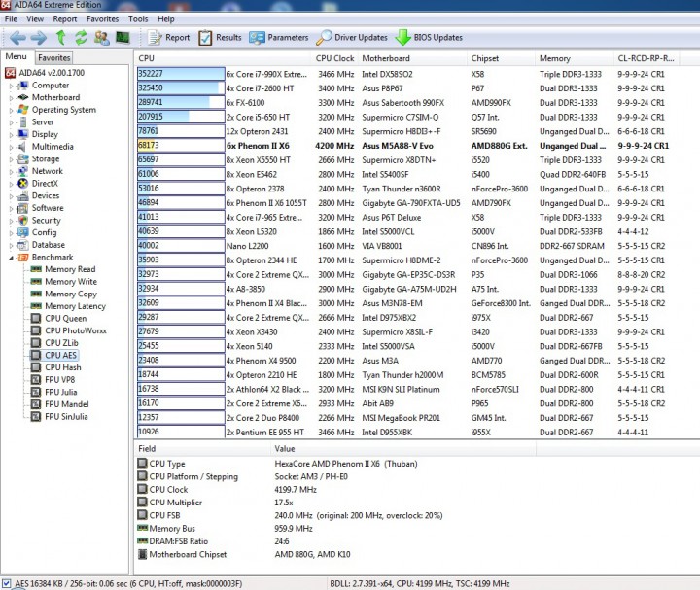Collapse the Benchmark tree branch

[11, 258]
